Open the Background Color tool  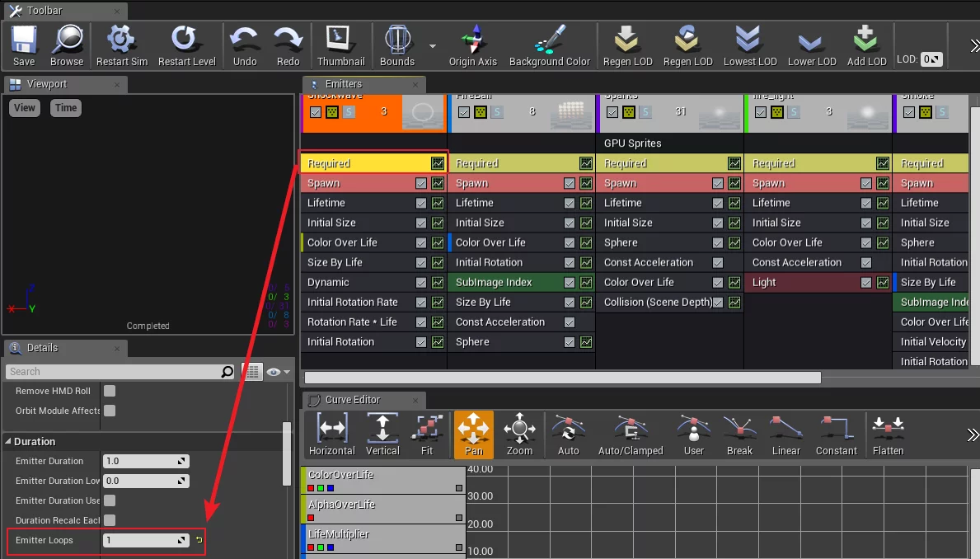[x=550, y=40]
